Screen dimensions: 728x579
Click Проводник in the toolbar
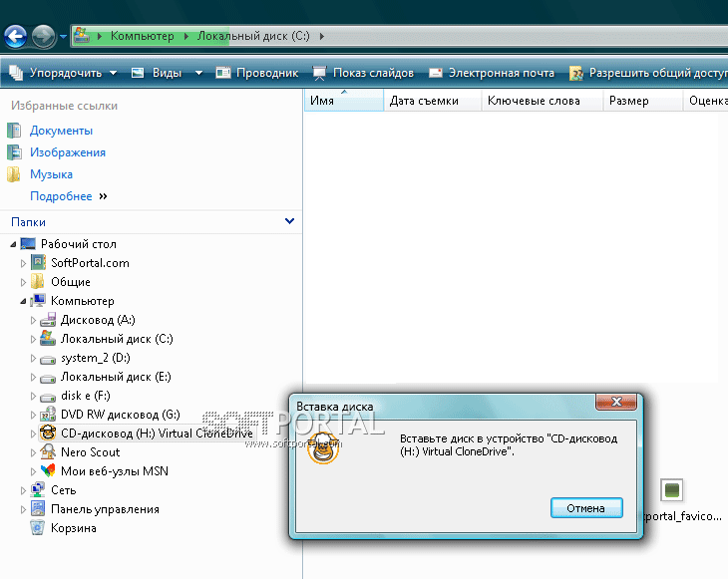[267, 73]
